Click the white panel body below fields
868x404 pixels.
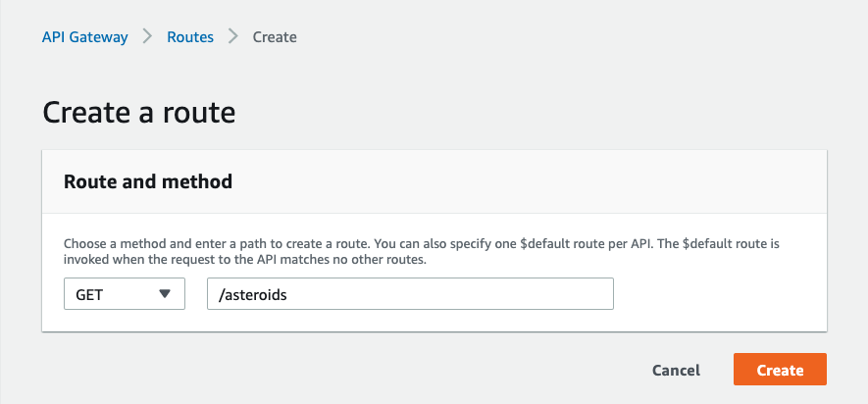click(434, 321)
